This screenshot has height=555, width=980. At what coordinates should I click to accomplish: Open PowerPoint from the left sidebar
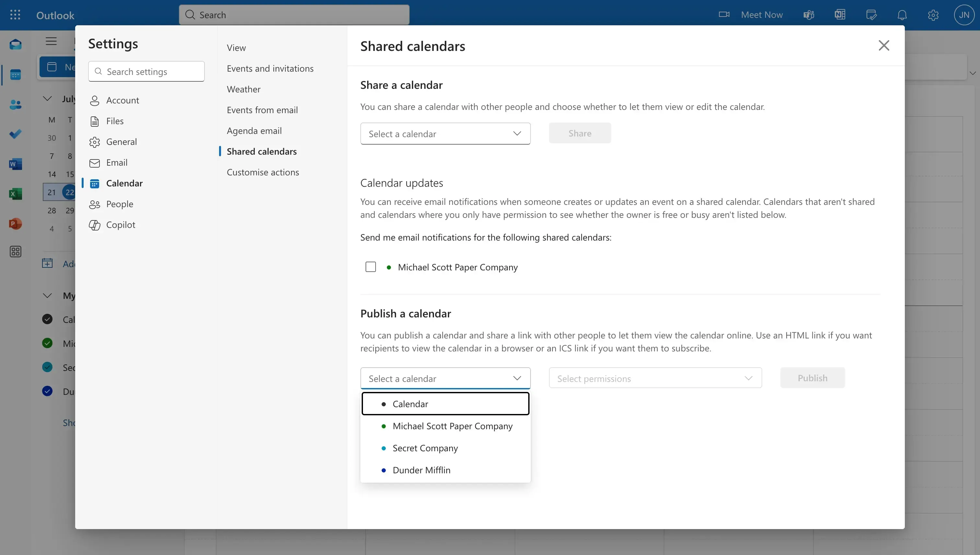[x=15, y=223]
